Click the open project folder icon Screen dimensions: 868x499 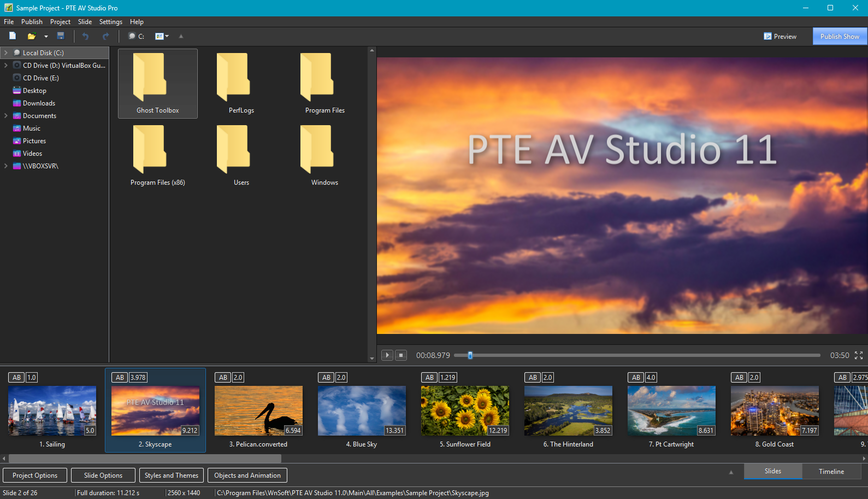pyautogui.click(x=32, y=36)
